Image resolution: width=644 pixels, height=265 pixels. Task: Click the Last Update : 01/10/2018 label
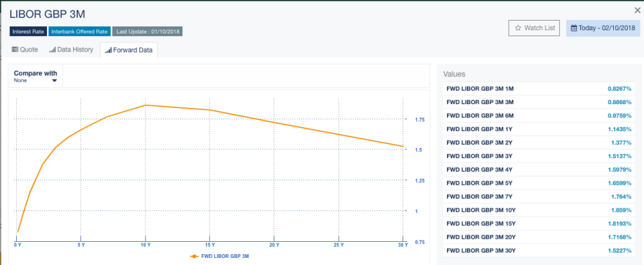[147, 31]
